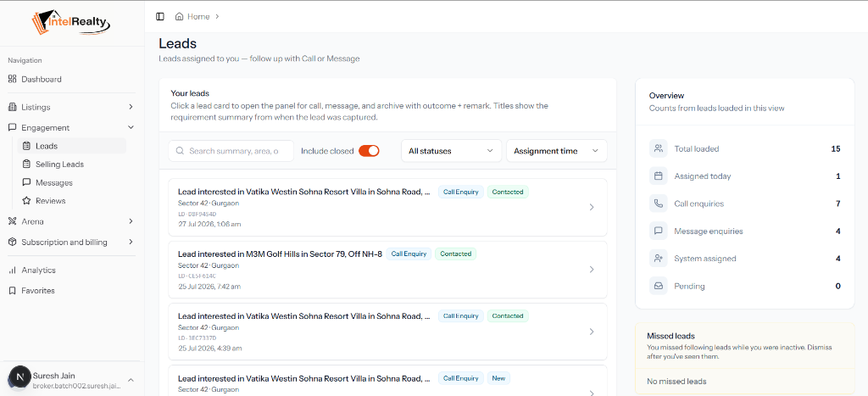Focus the Search summary, area input field
Viewport: 868px width, 396px height.
pyautogui.click(x=231, y=151)
